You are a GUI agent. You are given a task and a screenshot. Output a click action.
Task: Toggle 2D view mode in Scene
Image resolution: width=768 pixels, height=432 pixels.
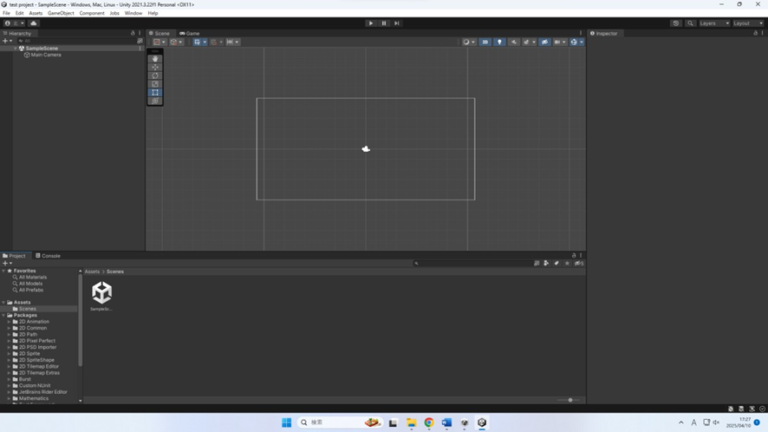(485, 42)
